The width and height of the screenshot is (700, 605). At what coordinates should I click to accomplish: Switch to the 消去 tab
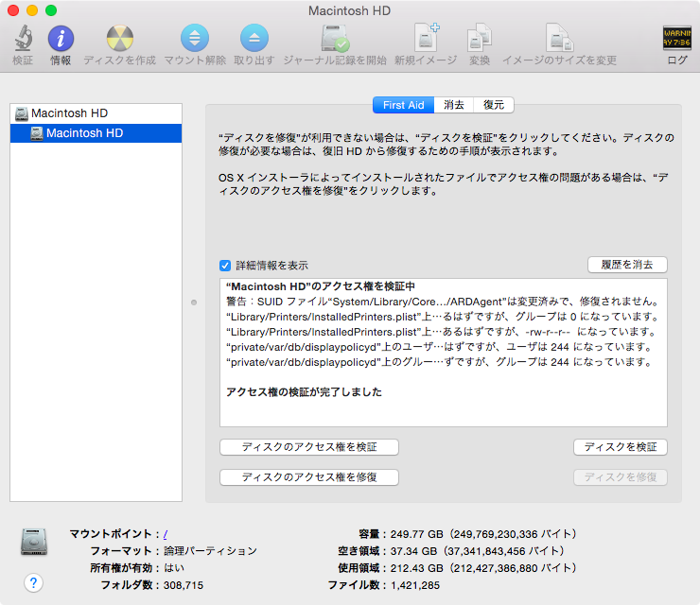(453, 105)
